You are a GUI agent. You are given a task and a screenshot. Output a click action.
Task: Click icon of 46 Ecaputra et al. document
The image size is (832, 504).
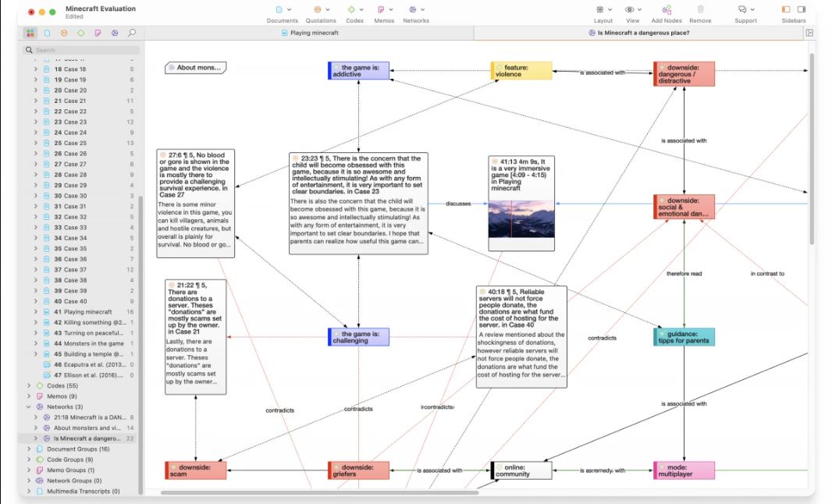[47, 364]
